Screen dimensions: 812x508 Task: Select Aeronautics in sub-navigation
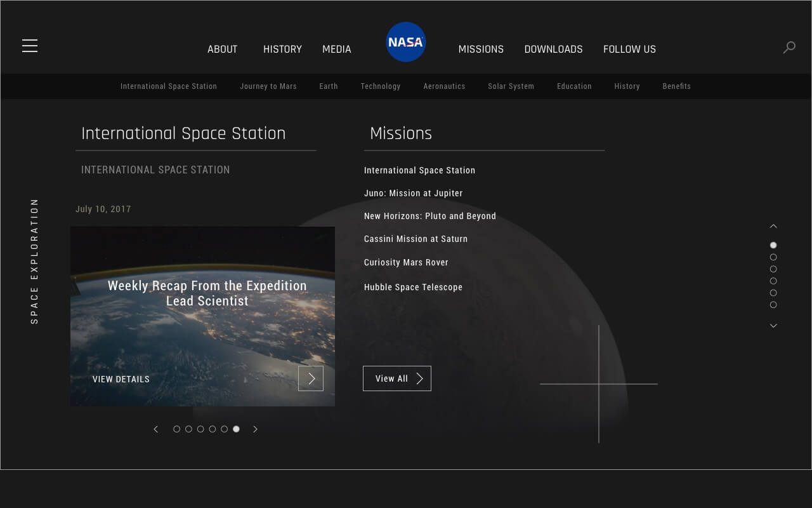[444, 86]
